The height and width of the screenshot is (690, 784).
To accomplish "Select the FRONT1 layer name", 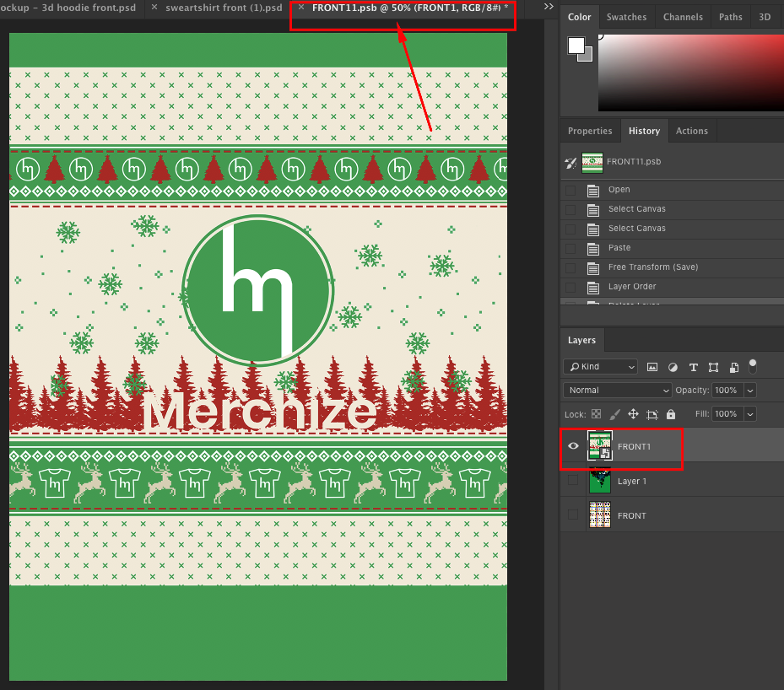I will click(x=634, y=447).
